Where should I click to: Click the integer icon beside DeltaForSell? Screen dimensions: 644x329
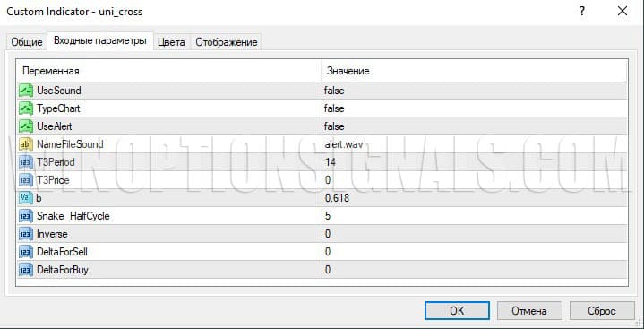26,252
